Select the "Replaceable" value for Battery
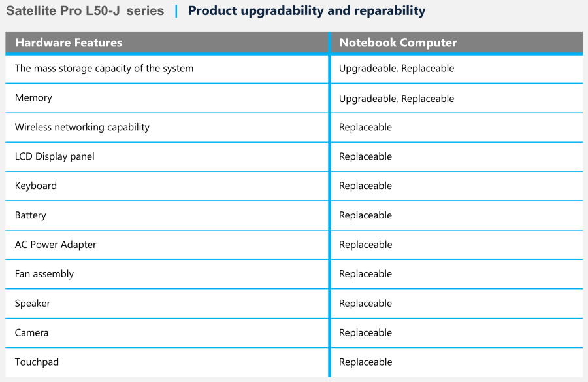 pyautogui.click(x=365, y=216)
